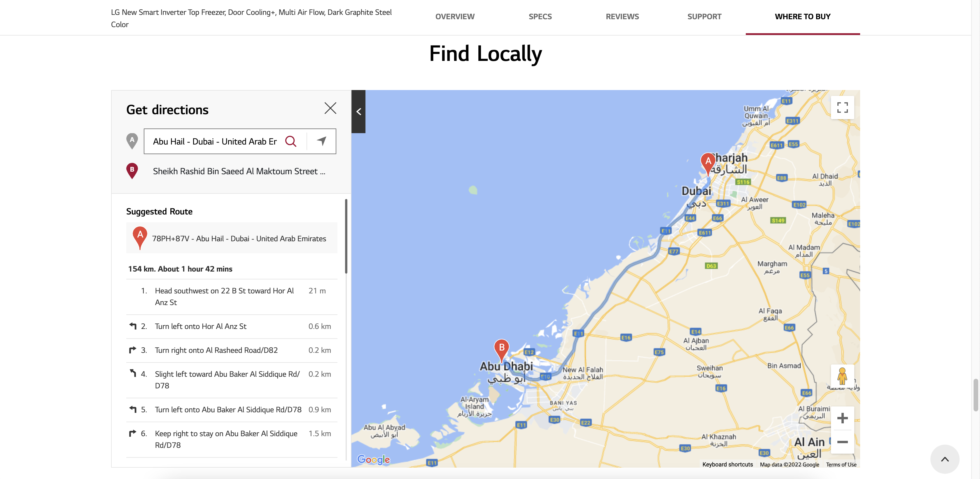The image size is (980, 479).
Task: Click step 1 Head southwest on 22 B St
Action: coord(232,297)
